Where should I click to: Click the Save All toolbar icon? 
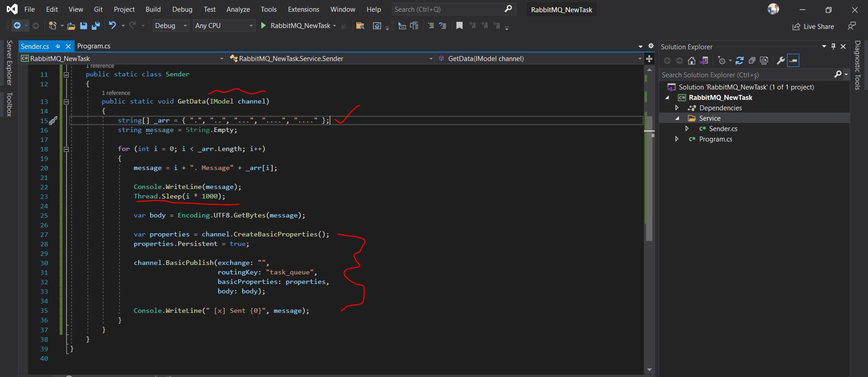click(x=95, y=26)
